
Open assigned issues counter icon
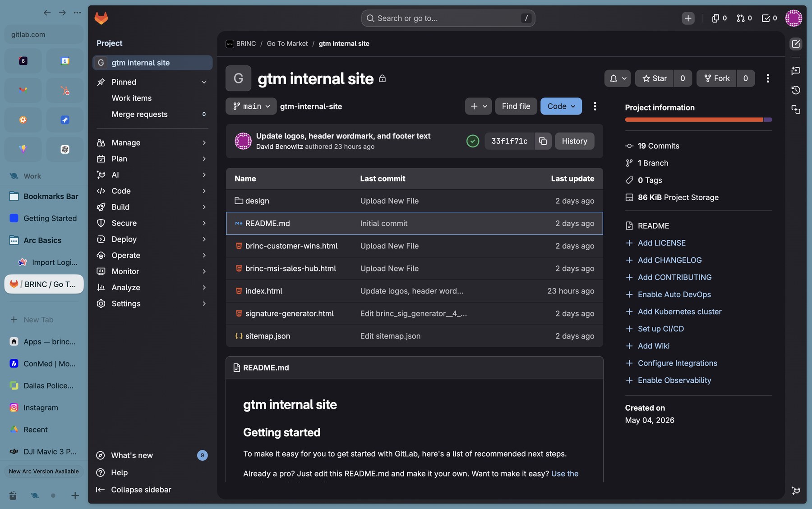[x=719, y=18]
